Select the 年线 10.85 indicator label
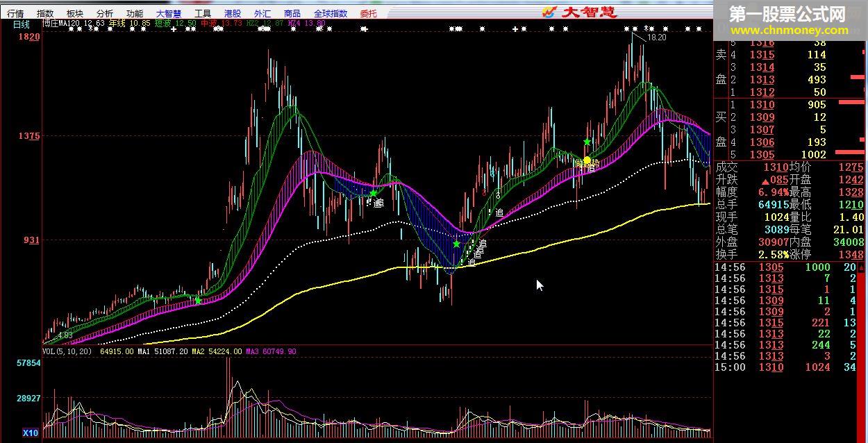868x443 pixels. click(129, 24)
